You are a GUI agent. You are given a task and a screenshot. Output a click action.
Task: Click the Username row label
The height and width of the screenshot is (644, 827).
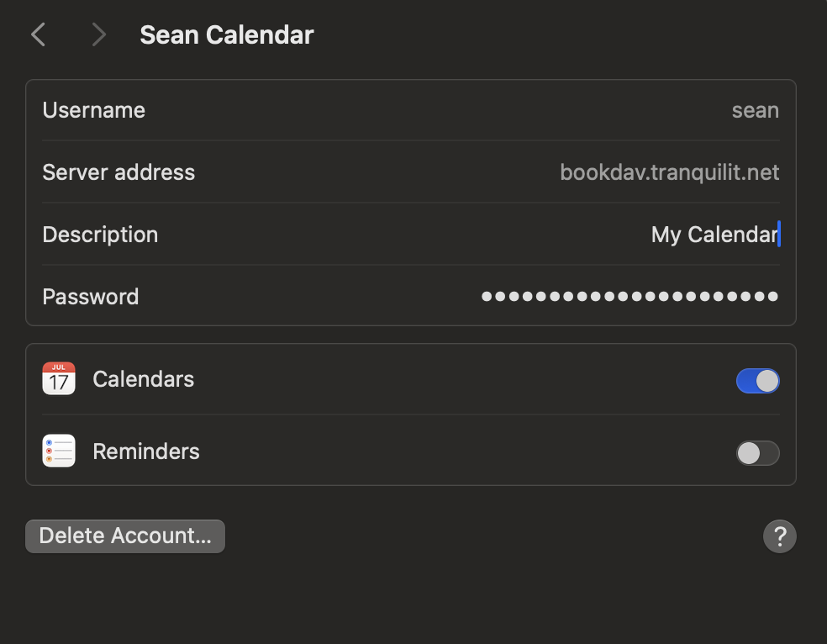point(94,110)
